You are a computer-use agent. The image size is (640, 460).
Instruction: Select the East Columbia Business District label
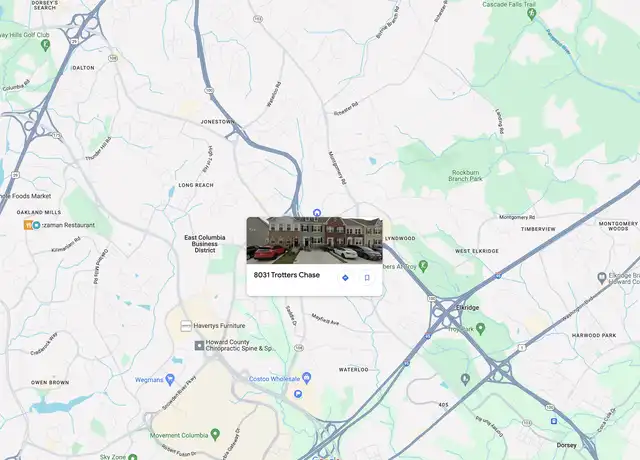click(x=204, y=244)
